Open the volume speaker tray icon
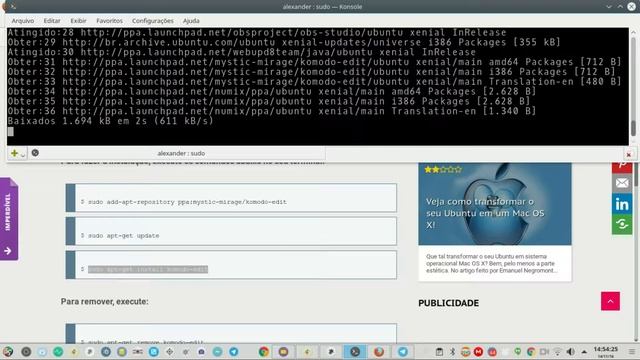 [571, 352]
